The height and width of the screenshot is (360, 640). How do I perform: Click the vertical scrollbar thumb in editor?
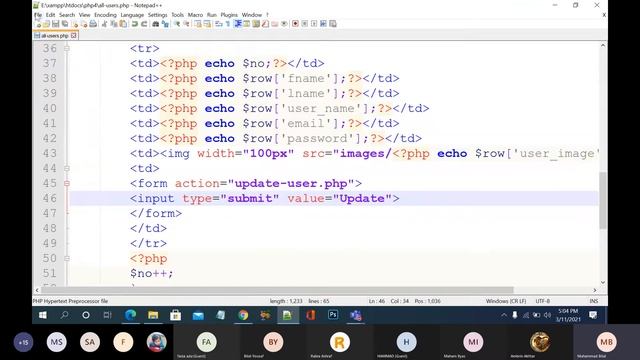coord(603,200)
